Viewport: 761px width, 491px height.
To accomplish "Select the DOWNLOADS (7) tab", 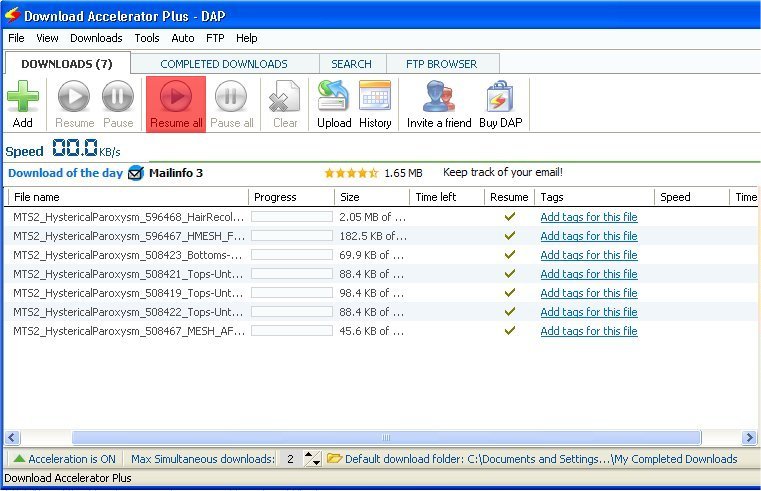I will 67,64.
